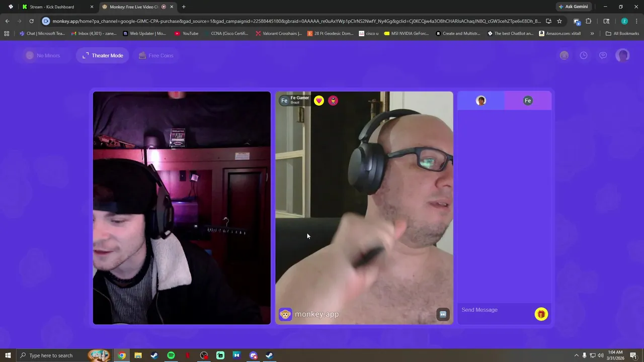The image size is (644, 362).
Task: Open File Explorer from the taskbar
Action: click(x=138, y=355)
